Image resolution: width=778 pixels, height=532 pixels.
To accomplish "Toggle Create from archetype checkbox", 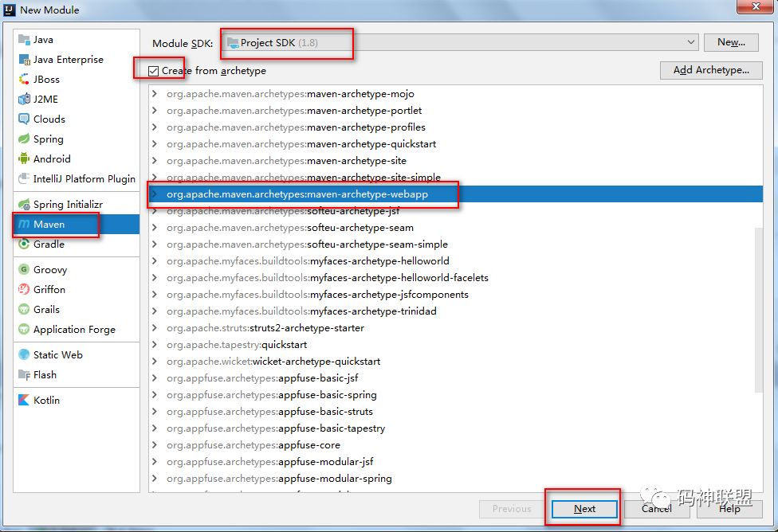I will [153, 71].
